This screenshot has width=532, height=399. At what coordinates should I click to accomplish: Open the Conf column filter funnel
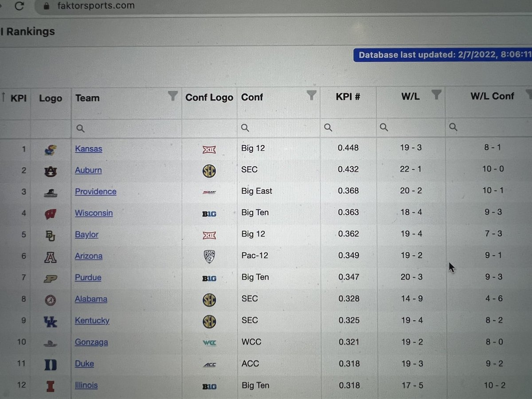(312, 95)
